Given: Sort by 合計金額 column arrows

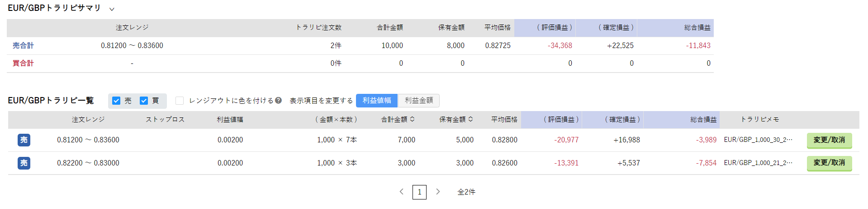Looking at the screenshot, I should click(412, 119).
